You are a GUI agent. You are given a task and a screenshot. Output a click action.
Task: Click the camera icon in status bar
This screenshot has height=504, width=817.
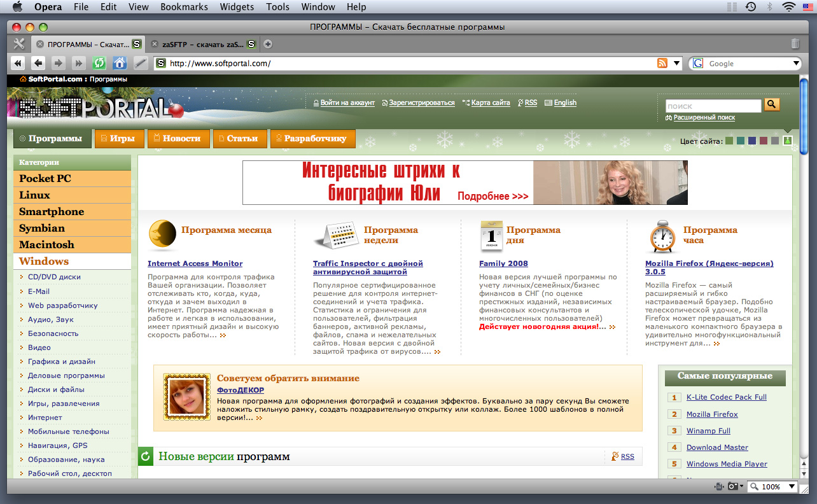coord(733,486)
